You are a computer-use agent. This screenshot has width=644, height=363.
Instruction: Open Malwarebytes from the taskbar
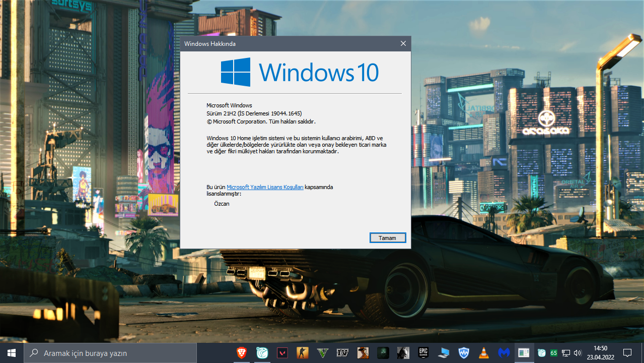(504, 353)
